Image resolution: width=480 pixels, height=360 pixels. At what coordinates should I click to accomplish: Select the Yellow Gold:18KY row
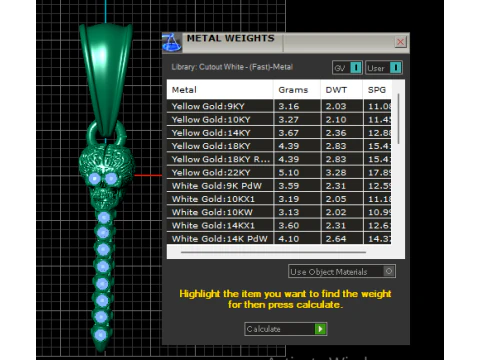coord(279,146)
